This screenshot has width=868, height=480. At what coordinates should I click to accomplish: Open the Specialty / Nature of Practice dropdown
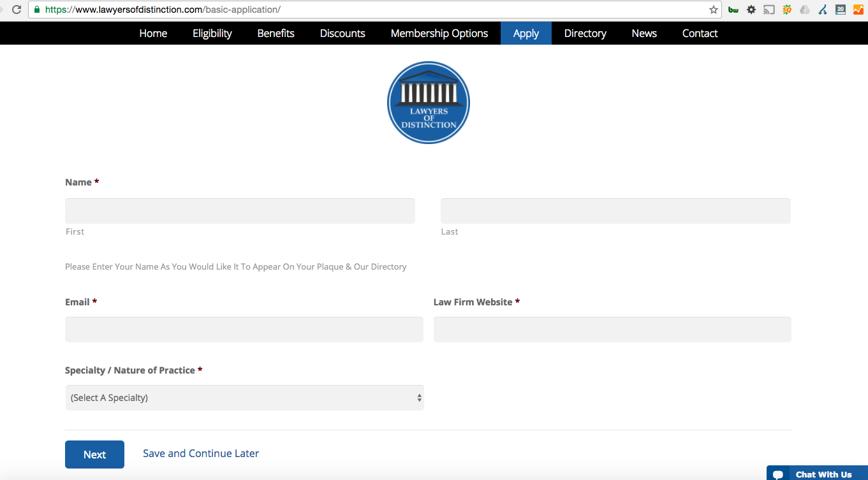click(x=244, y=398)
